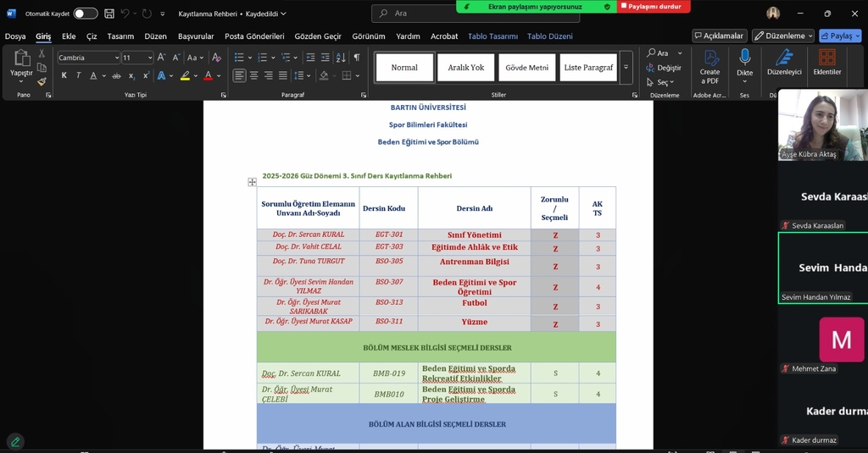Justify the paragraph text

point(283,75)
